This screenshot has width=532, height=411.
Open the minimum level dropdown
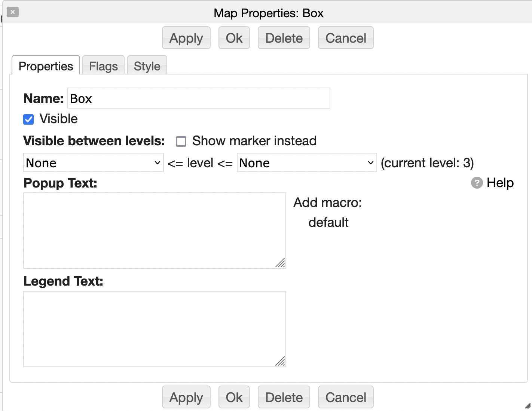tap(93, 163)
